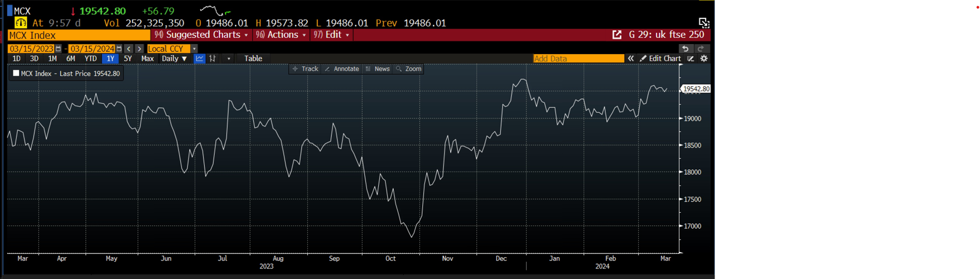Screen dimensions: 980x279
Task: Click the MCX ticker label
Action: click(x=22, y=11)
